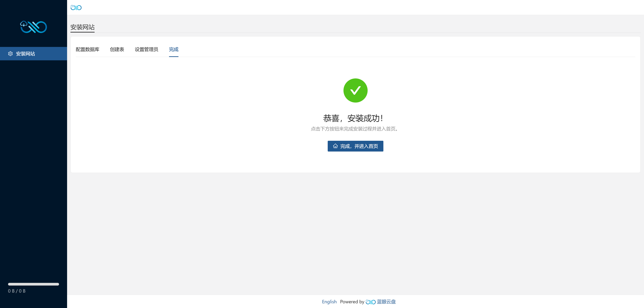Select the 完成 tab
The image size is (644, 308).
coord(174,49)
